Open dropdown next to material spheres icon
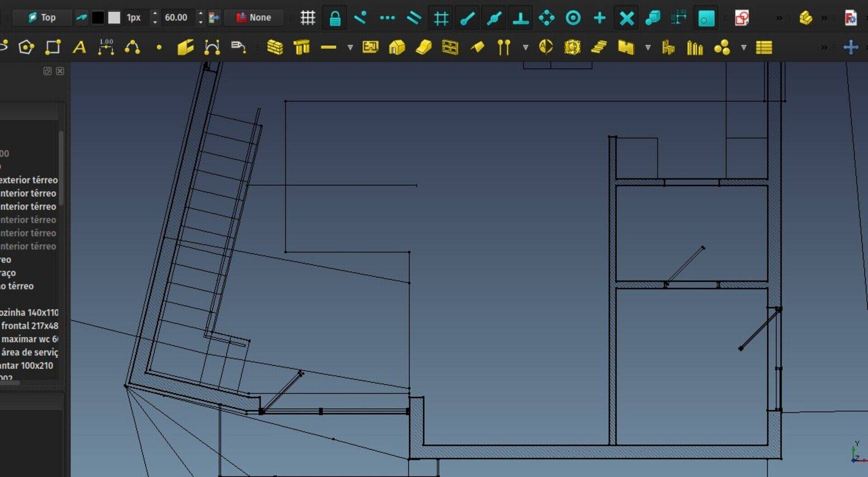The width and height of the screenshot is (868, 477). [744, 47]
